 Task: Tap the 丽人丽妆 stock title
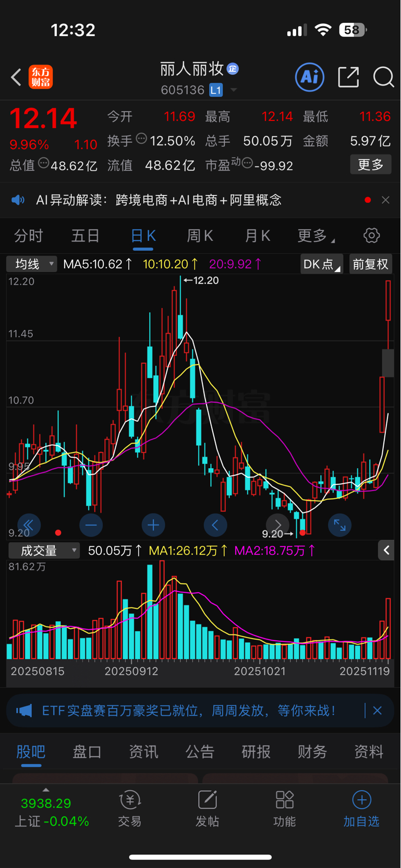(x=192, y=69)
